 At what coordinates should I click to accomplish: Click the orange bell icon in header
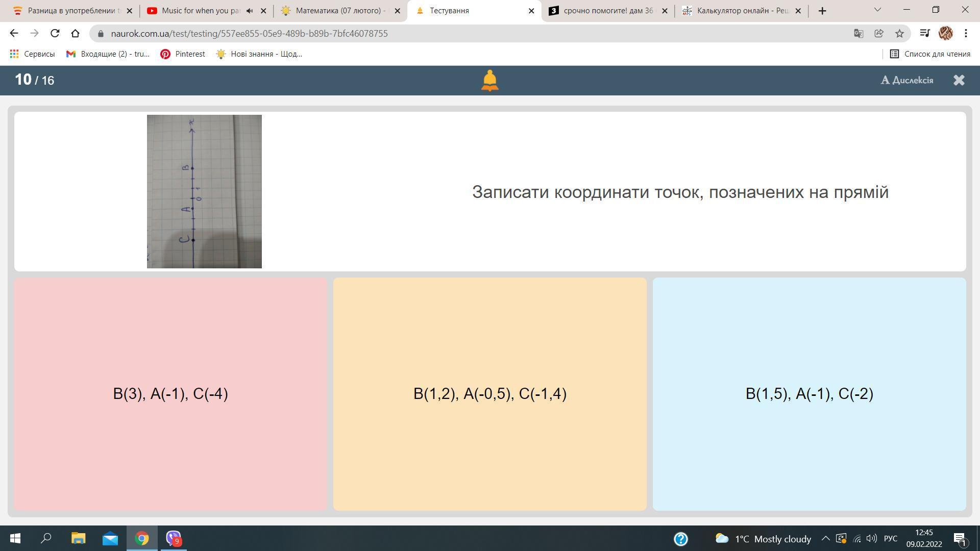click(x=489, y=81)
